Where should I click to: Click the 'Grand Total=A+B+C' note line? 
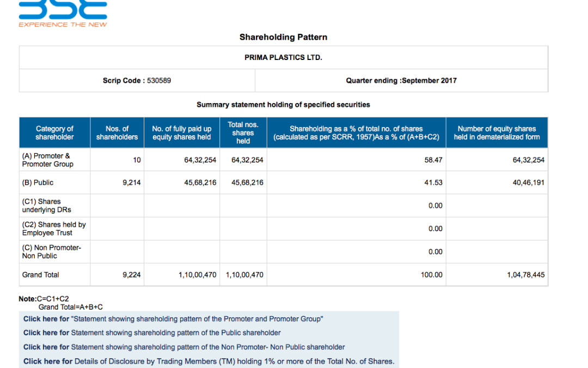pos(70,307)
